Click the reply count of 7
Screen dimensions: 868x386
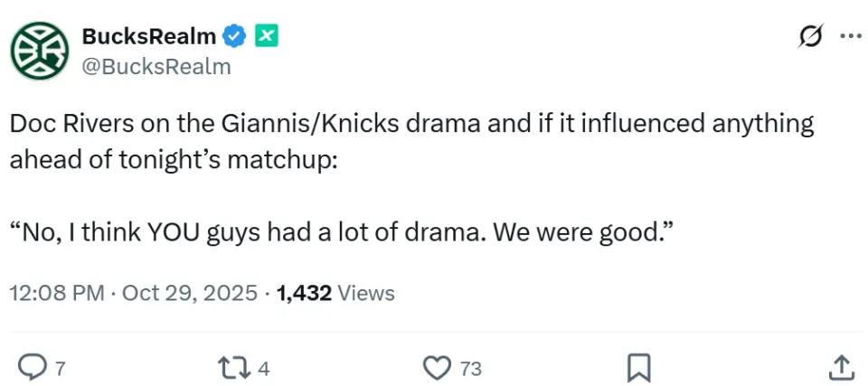click(61, 367)
